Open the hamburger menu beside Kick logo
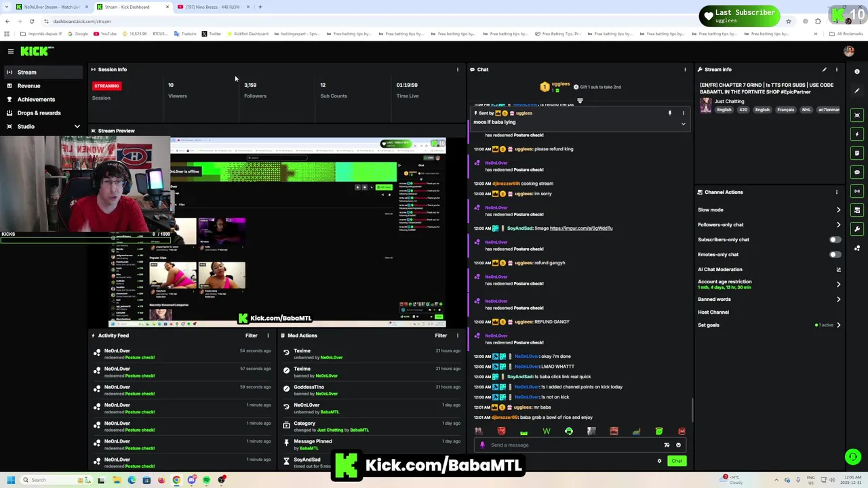Image resolution: width=868 pixels, height=488 pixels. tap(11, 51)
